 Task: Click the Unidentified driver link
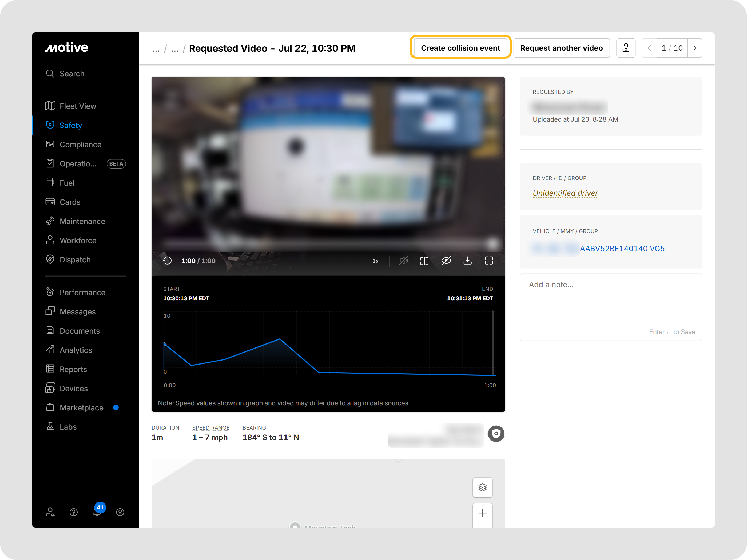click(565, 193)
